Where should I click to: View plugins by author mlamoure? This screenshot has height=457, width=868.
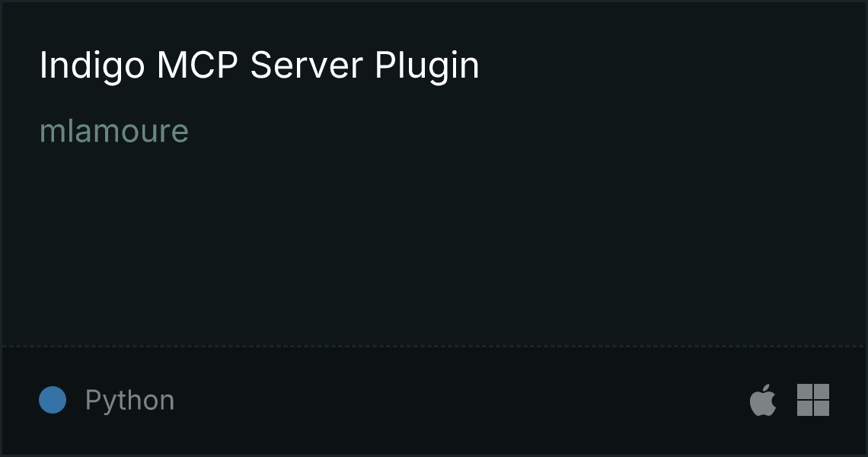pyautogui.click(x=114, y=131)
